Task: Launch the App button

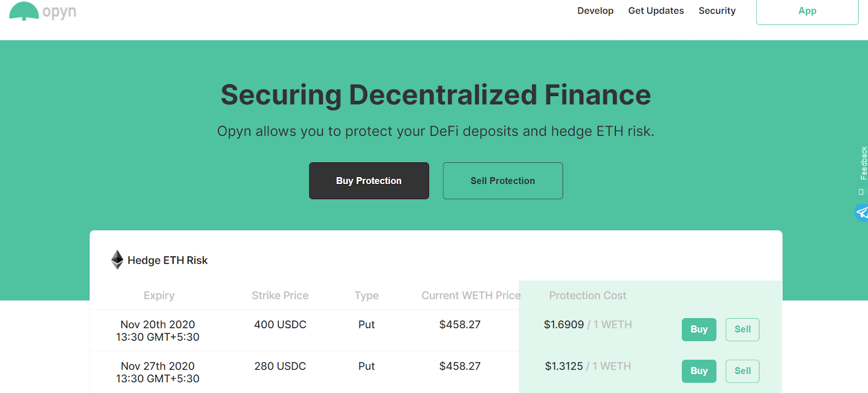Action: (x=807, y=11)
